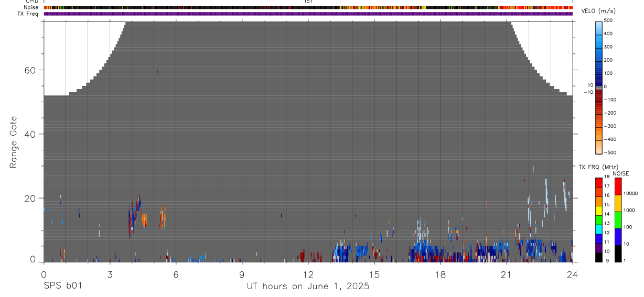Click the 'Range Gate' y-axis title

click(x=14, y=142)
